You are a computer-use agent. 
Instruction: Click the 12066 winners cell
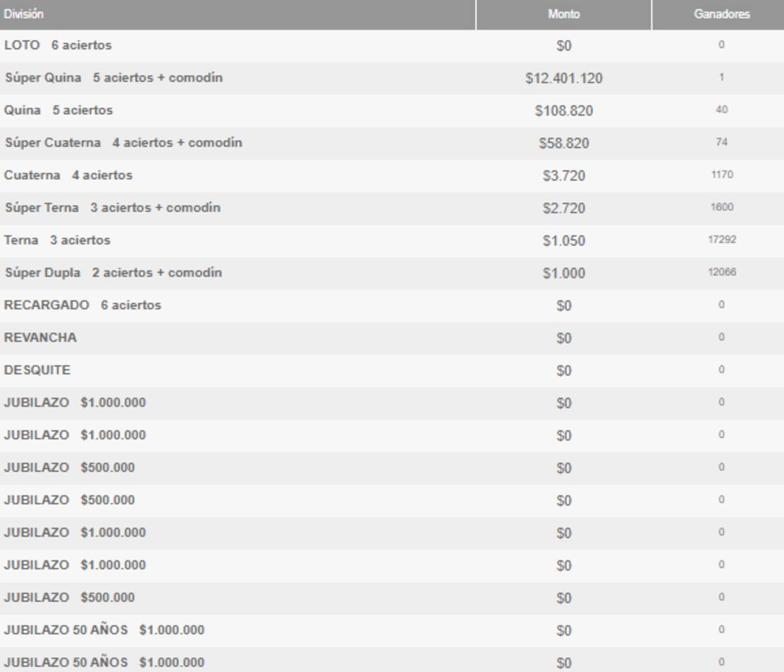coord(721,272)
